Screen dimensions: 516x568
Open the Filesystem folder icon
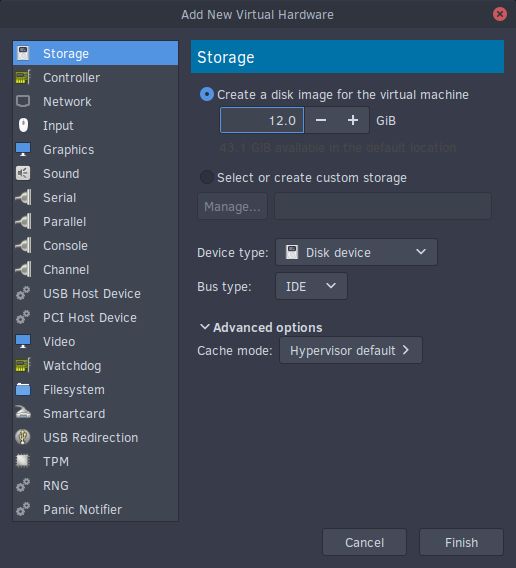pos(23,389)
